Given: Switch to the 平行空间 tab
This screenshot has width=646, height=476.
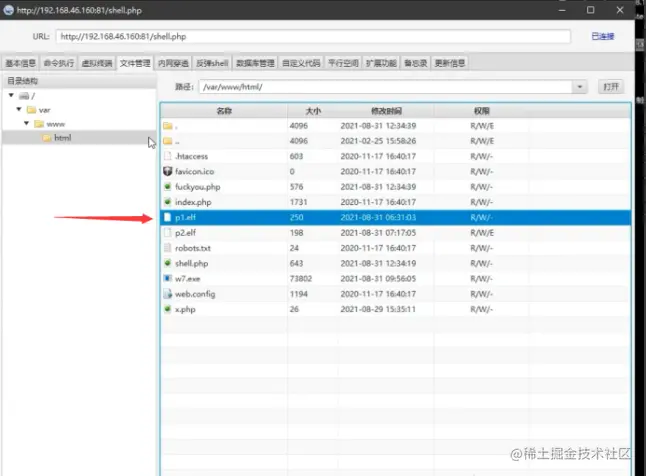Looking at the screenshot, I should pyautogui.click(x=343, y=63).
